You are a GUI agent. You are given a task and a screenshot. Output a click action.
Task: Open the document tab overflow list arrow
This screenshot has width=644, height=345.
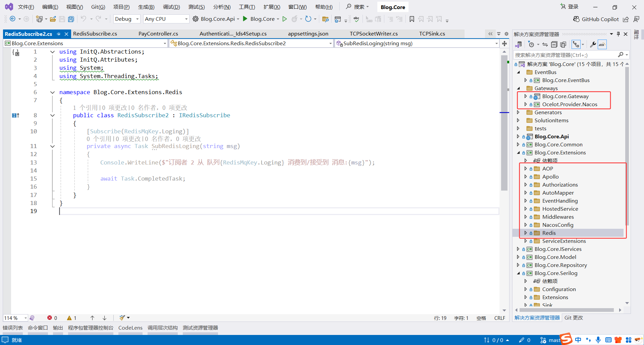pyautogui.click(x=499, y=34)
